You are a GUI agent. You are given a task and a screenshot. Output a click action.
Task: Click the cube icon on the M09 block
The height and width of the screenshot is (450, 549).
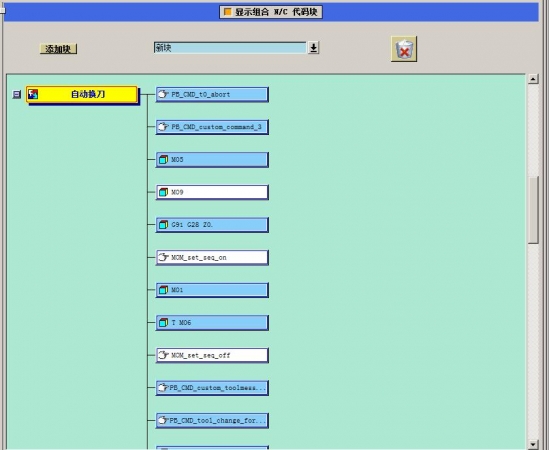[x=164, y=192]
